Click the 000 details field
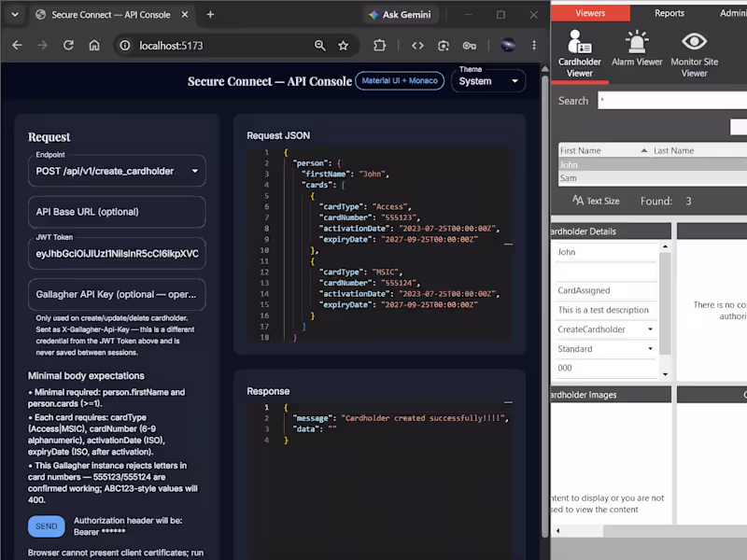The height and width of the screenshot is (560, 747). pos(605,368)
